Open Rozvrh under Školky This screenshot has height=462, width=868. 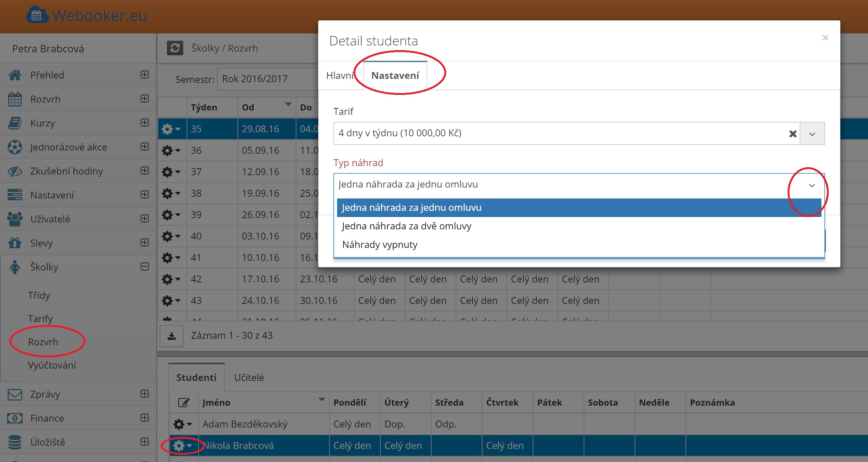[43, 342]
